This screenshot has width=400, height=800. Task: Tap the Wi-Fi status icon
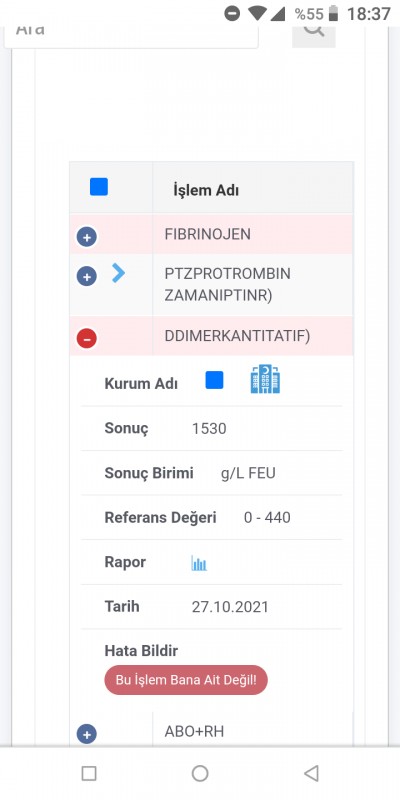point(257,14)
